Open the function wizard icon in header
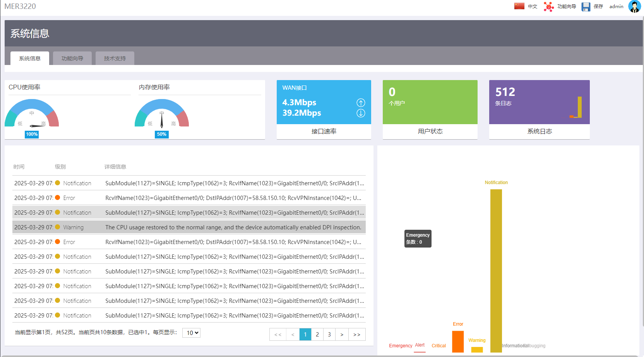The image size is (644, 357). (x=548, y=7)
